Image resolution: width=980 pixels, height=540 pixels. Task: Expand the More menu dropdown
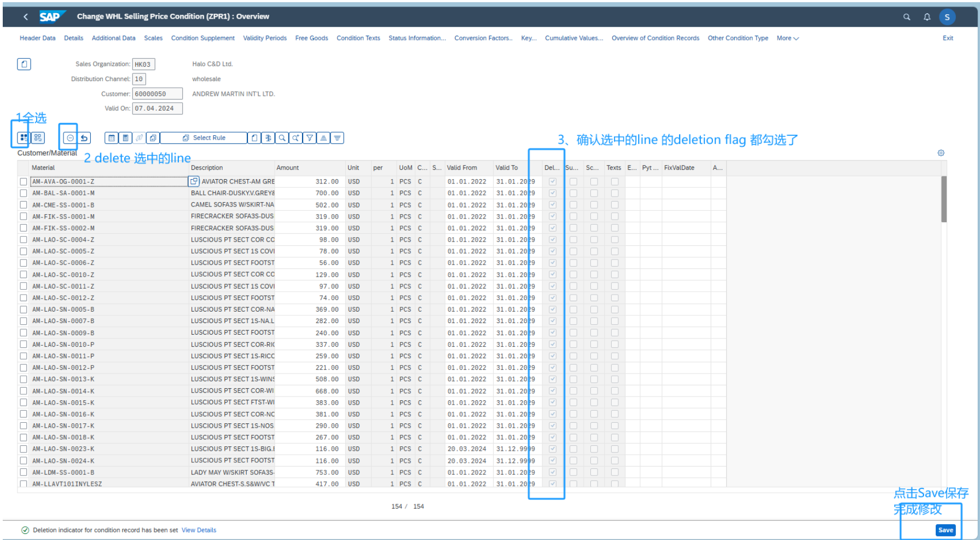point(787,38)
